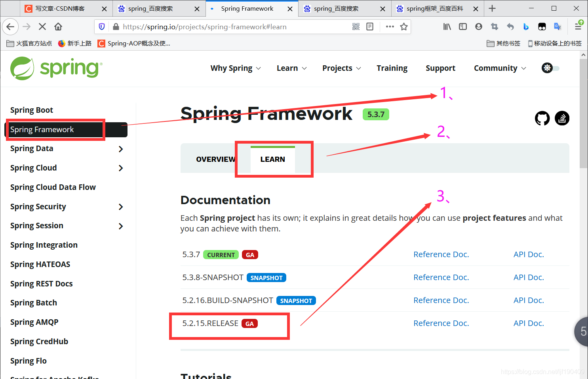Open the translate extension icon

pyautogui.click(x=558, y=27)
